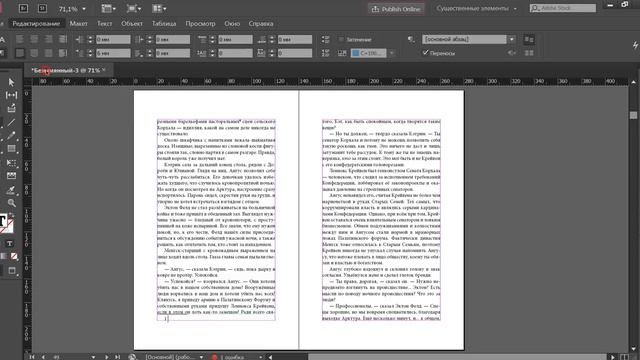This screenshot has width=640, height=360.
Task: Select the Zoom magnifier tool
Action: click(11, 203)
